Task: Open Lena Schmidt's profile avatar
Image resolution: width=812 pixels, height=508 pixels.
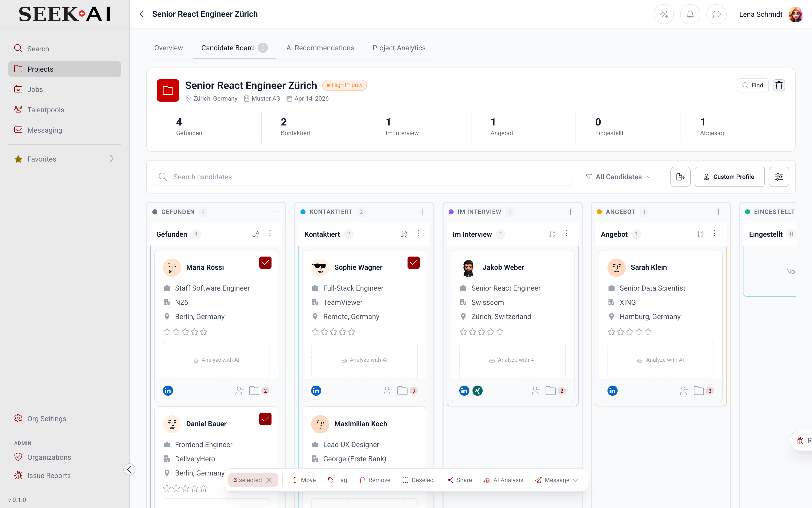Action: [x=796, y=14]
